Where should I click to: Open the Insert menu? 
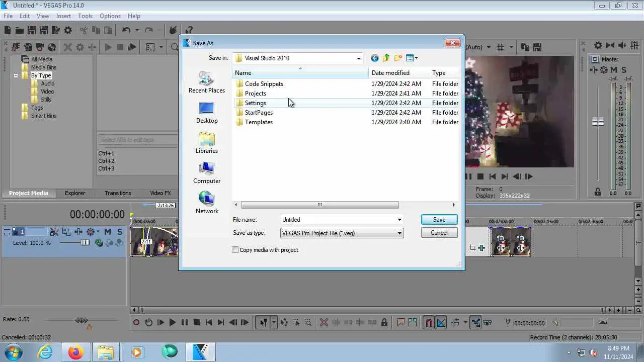coord(63,16)
